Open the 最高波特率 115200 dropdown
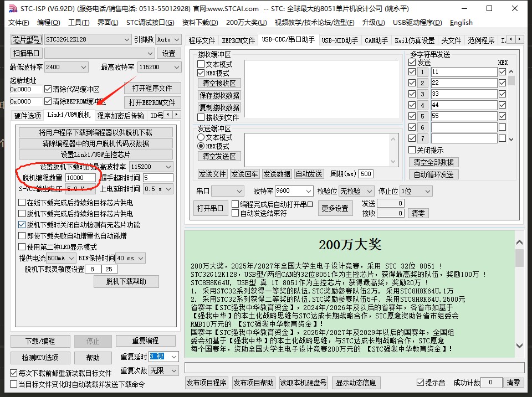 point(159,67)
